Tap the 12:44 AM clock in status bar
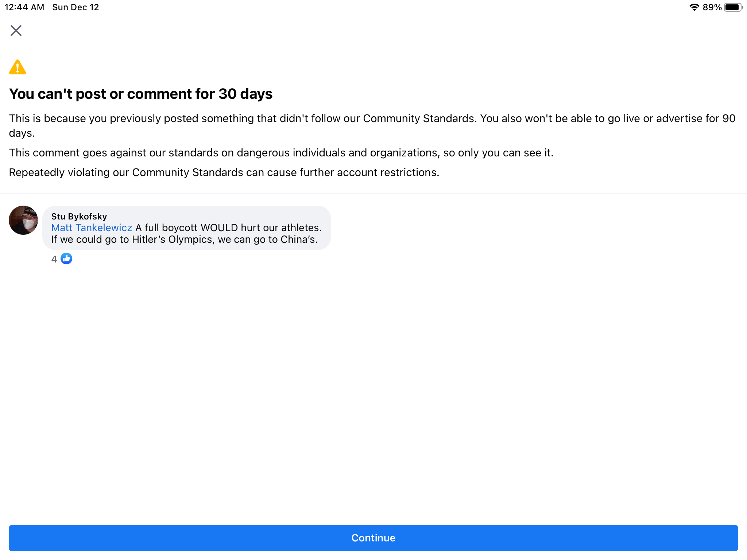Screen dimensions: 747x560 click(x=24, y=7)
